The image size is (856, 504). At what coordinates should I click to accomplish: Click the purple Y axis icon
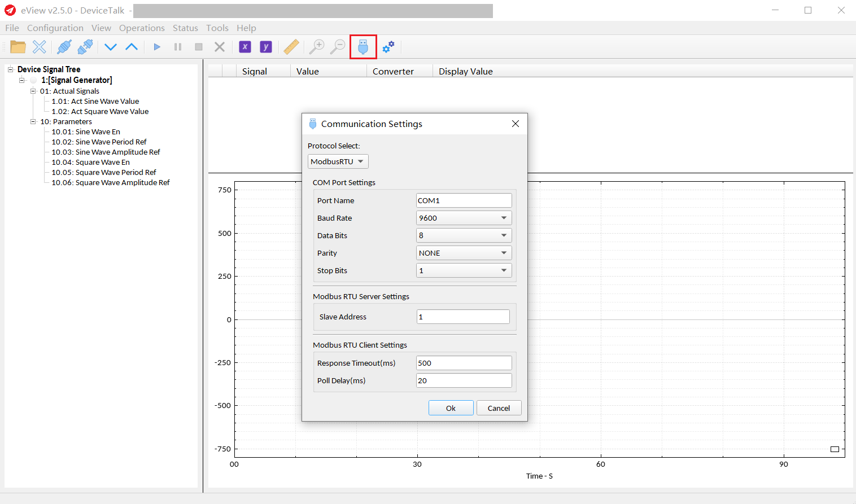pos(266,47)
